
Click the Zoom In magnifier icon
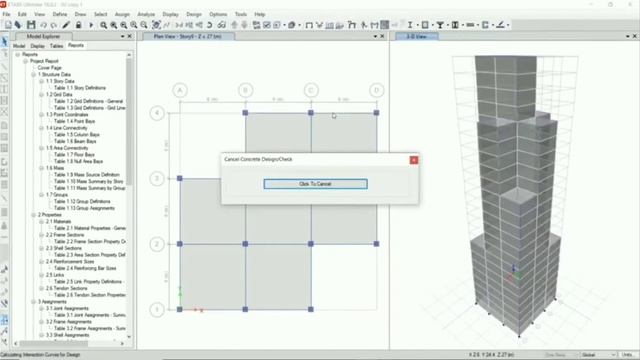click(x=133, y=25)
